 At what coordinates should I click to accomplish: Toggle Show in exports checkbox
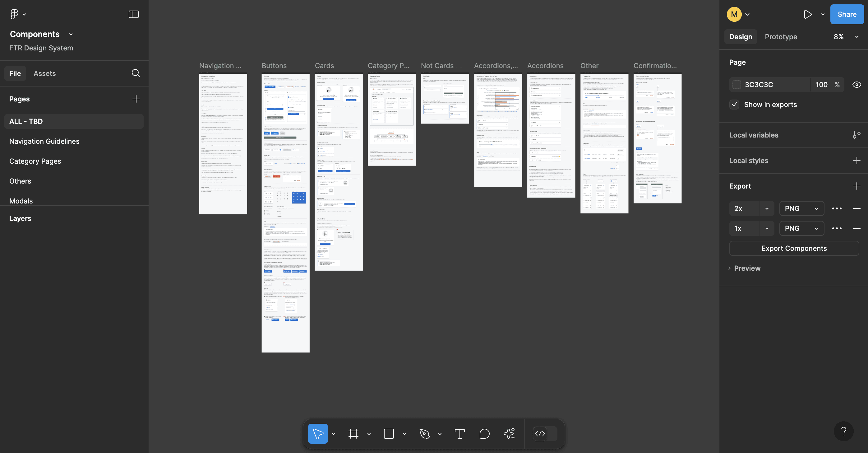[x=734, y=105]
